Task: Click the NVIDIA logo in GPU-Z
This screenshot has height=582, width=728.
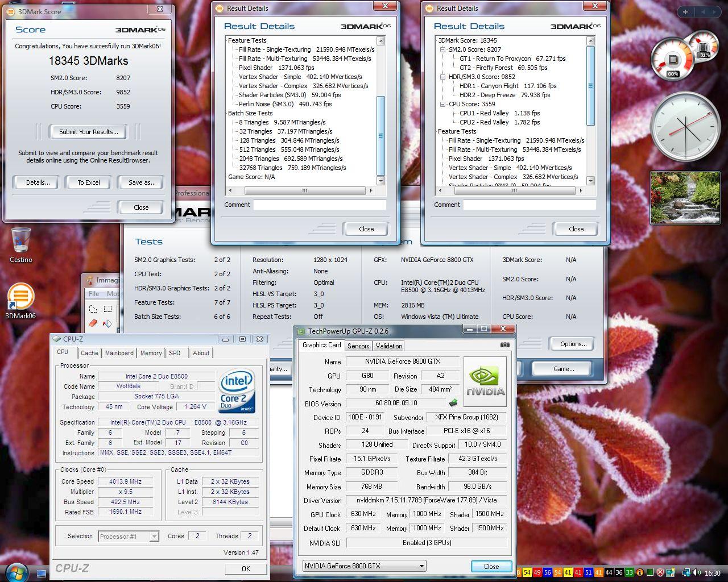Action: [485, 381]
